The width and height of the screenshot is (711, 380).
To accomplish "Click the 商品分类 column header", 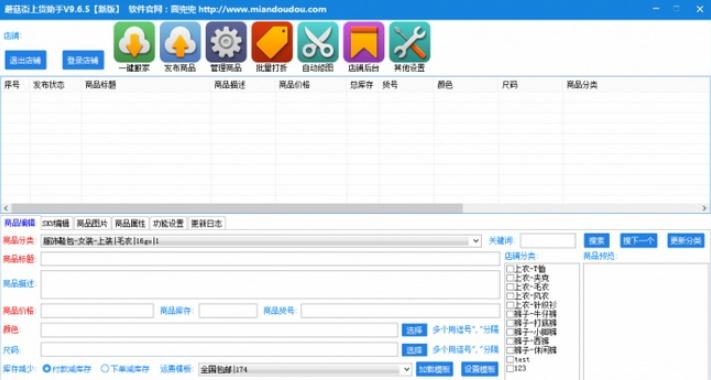I will tap(636, 85).
